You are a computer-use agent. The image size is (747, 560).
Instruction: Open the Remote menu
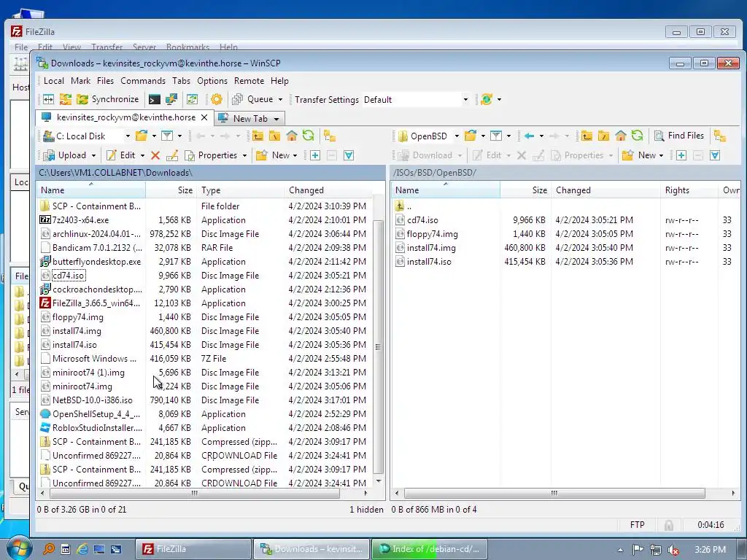click(249, 81)
